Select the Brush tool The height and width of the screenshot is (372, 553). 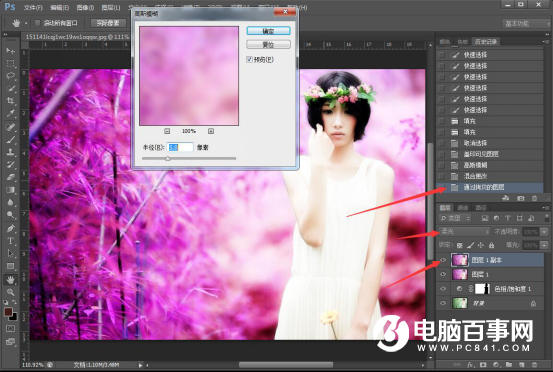[10, 140]
